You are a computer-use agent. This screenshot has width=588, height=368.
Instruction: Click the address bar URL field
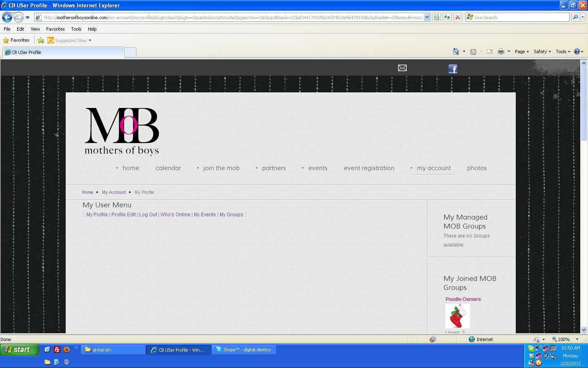point(232,17)
